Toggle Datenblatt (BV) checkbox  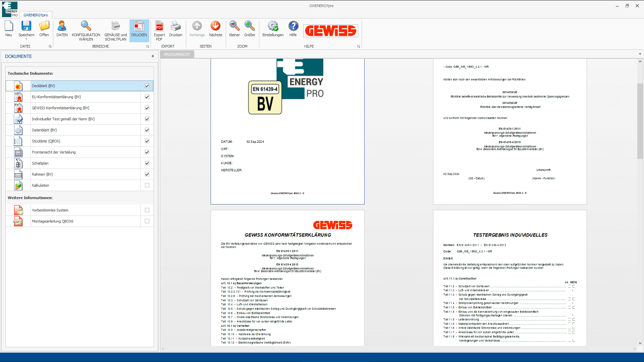[x=147, y=130]
